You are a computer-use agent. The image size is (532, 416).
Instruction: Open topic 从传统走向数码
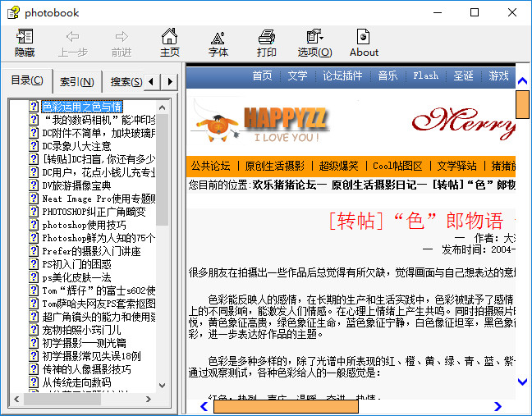76,382
